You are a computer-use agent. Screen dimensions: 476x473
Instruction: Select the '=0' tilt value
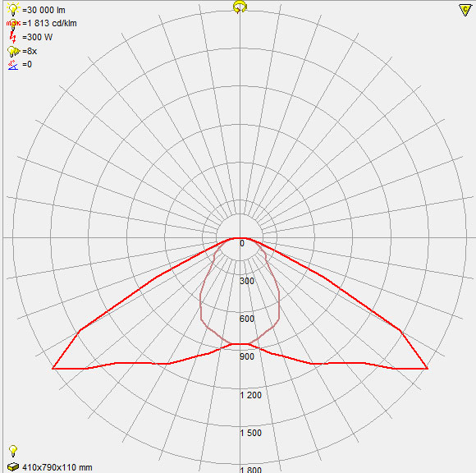27,64
